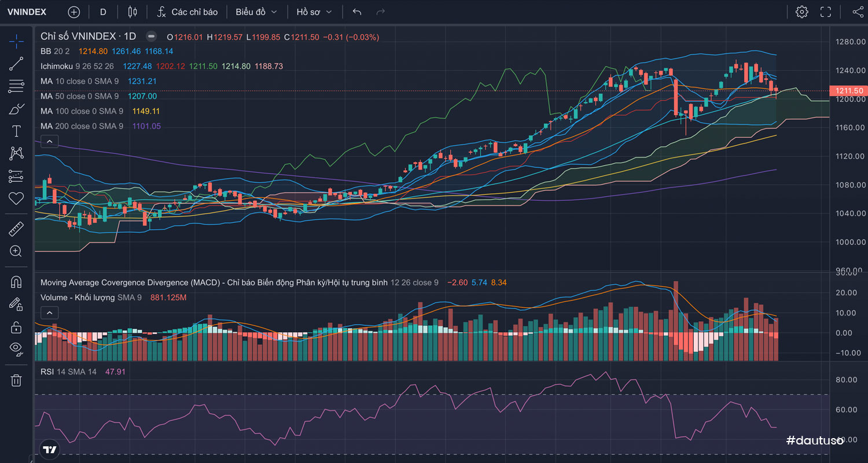Toggle lock all drawing tools
This screenshot has width=868, height=463.
(16, 327)
